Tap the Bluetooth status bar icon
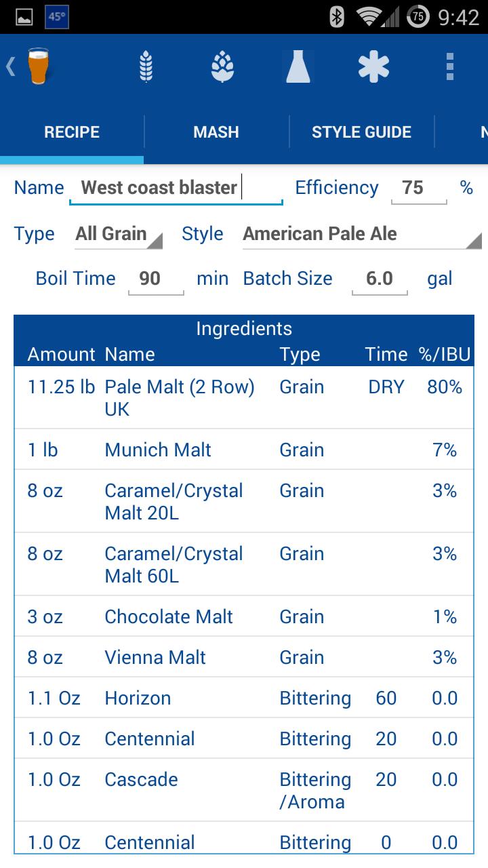The image size is (488, 868). click(x=337, y=17)
